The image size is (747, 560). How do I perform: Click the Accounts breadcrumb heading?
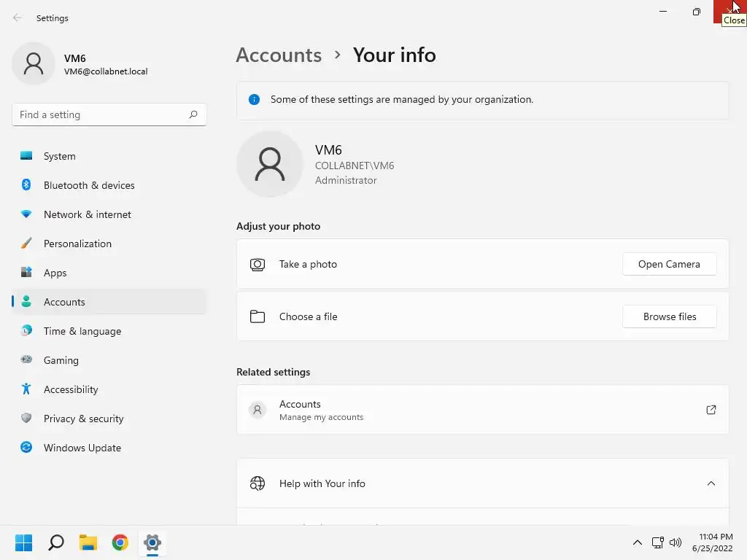pyautogui.click(x=279, y=55)
